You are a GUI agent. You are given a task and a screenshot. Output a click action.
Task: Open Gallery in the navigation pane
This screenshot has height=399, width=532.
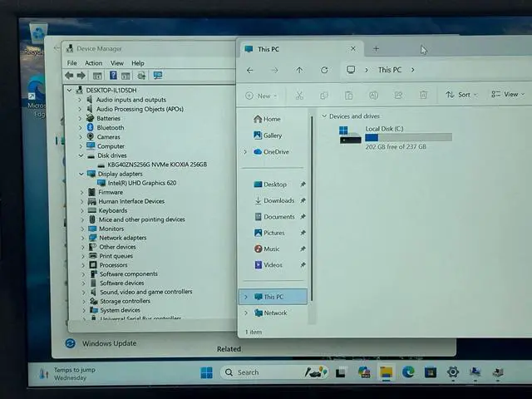(272, 135)
